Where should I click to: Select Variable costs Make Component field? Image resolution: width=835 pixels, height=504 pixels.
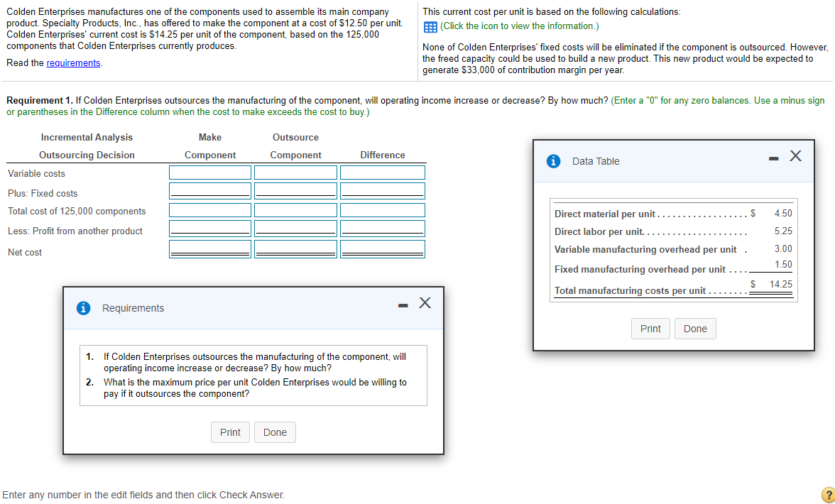210,172
